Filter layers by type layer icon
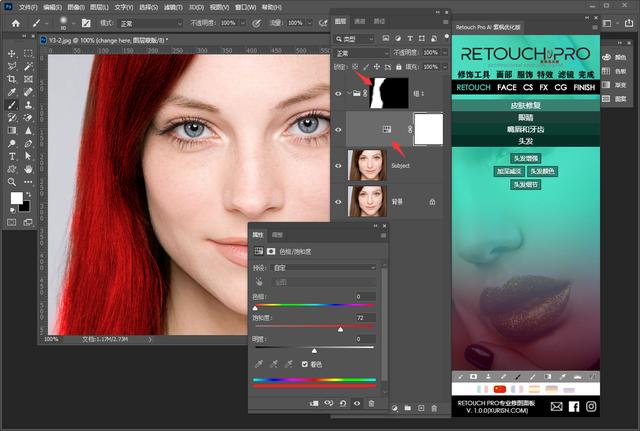640x431 pixels. coord(410,38)
